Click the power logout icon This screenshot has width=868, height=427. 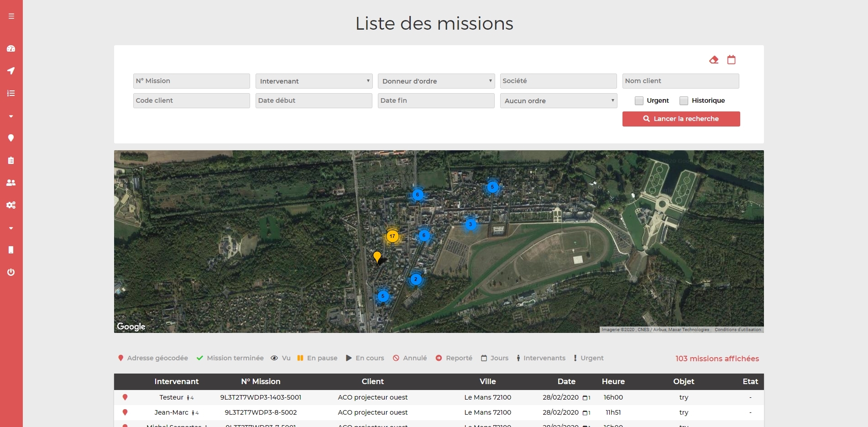11,272
